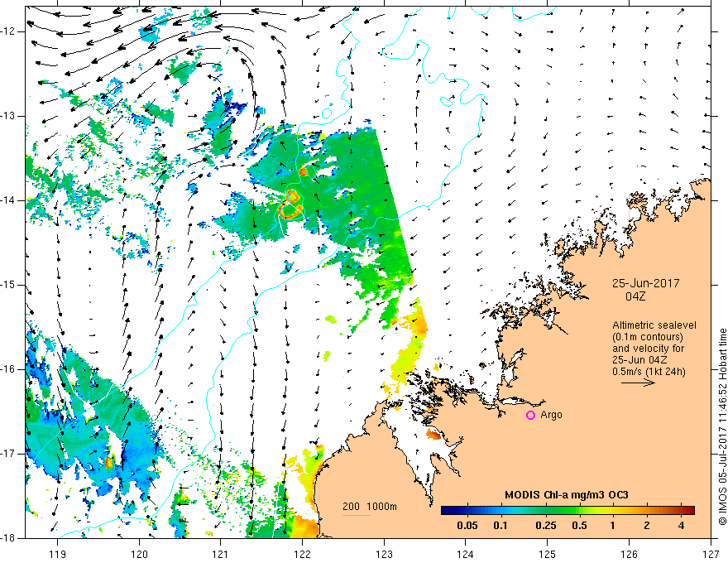
Task: Select the "25-Jun-2017" date text
Action: 645,283
